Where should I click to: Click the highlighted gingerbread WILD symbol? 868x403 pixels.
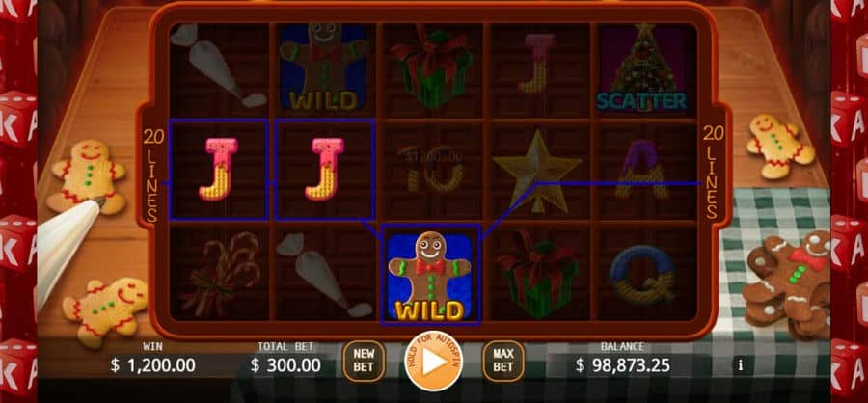(430, 275)
